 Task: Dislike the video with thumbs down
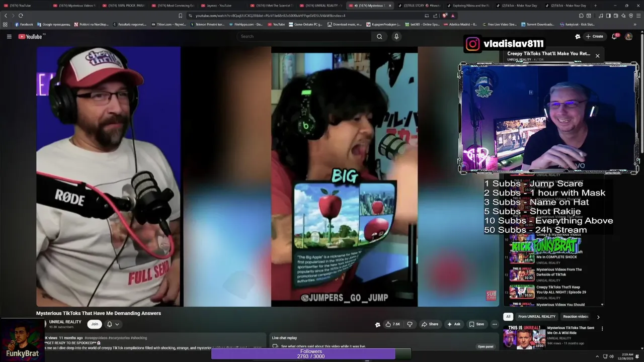(x=410, y=324)
